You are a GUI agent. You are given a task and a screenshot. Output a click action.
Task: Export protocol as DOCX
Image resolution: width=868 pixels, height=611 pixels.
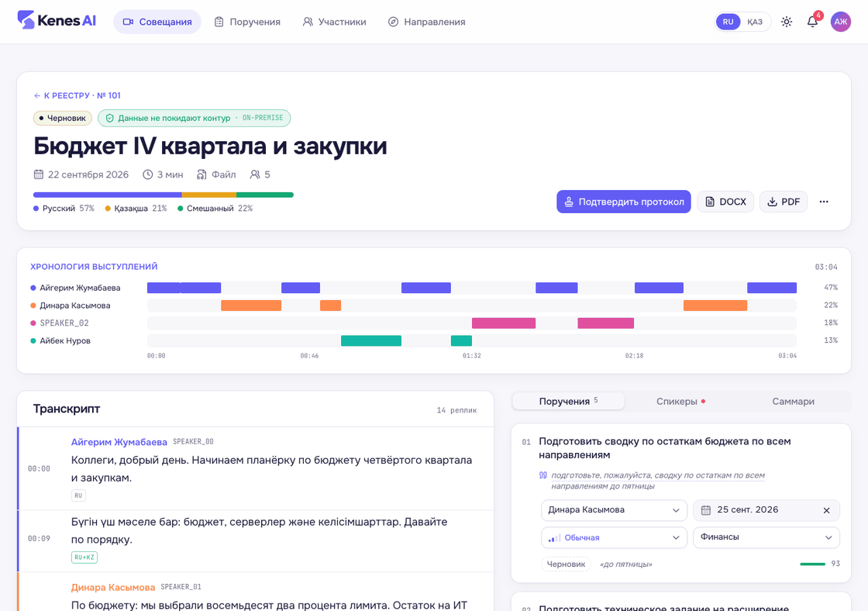pos(725,202)
